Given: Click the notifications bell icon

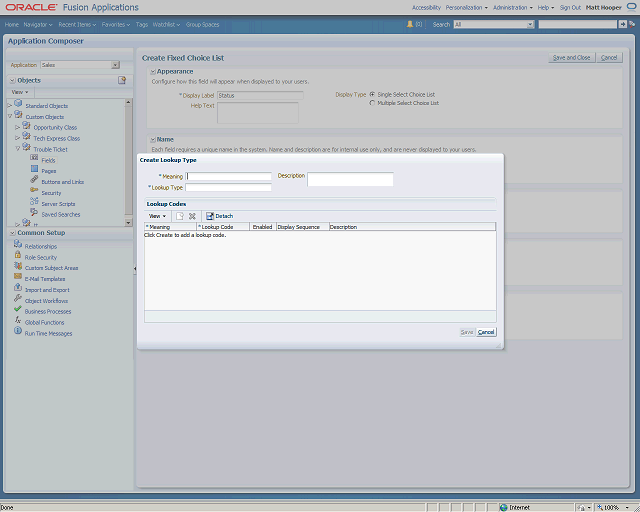Looking at the screenshot, I should click(410, 24).
